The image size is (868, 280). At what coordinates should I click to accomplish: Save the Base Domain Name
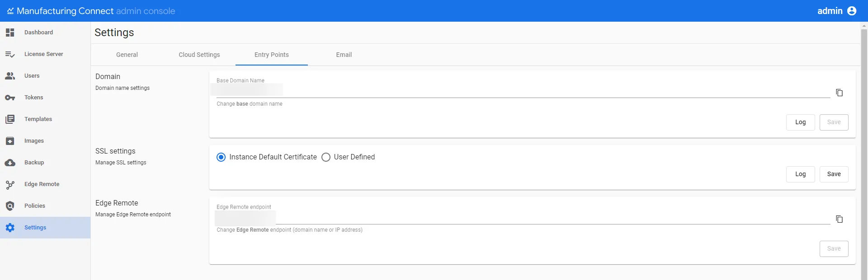[x=834, y=122]
